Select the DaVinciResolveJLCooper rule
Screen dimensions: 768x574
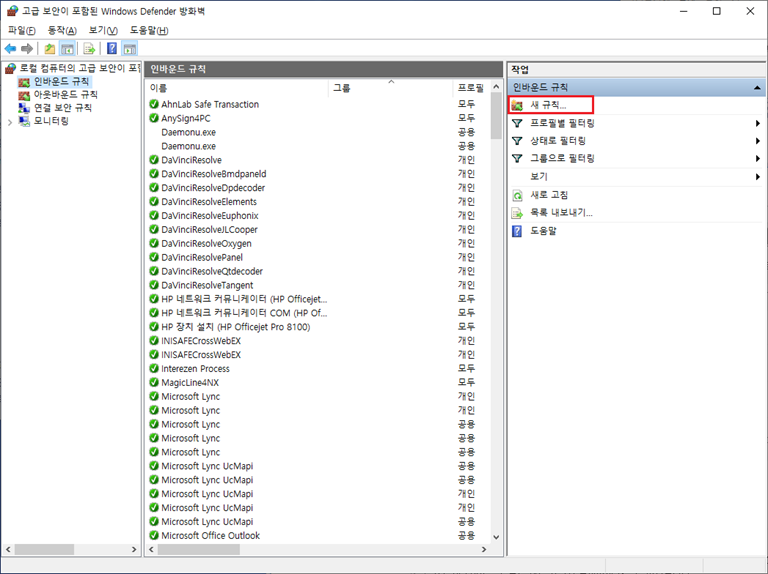click(210, 230)
